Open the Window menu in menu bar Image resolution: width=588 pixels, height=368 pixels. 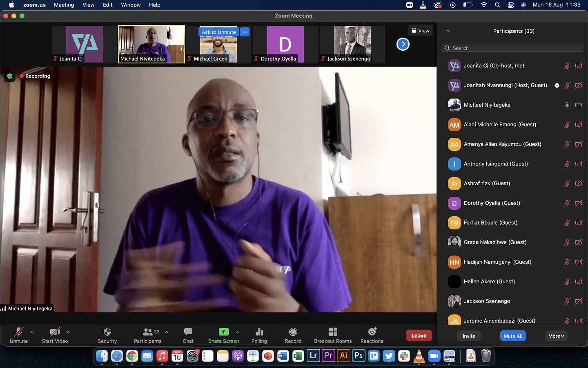click(131, 5)
